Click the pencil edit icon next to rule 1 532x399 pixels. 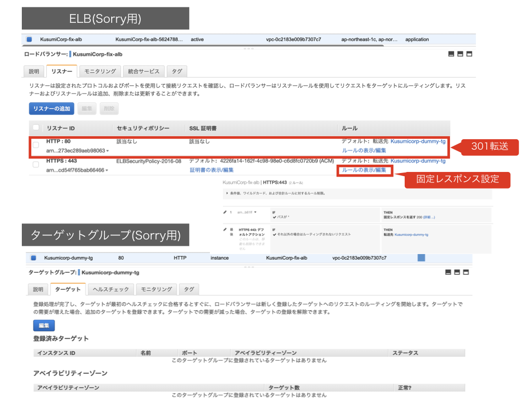(224, 212)
